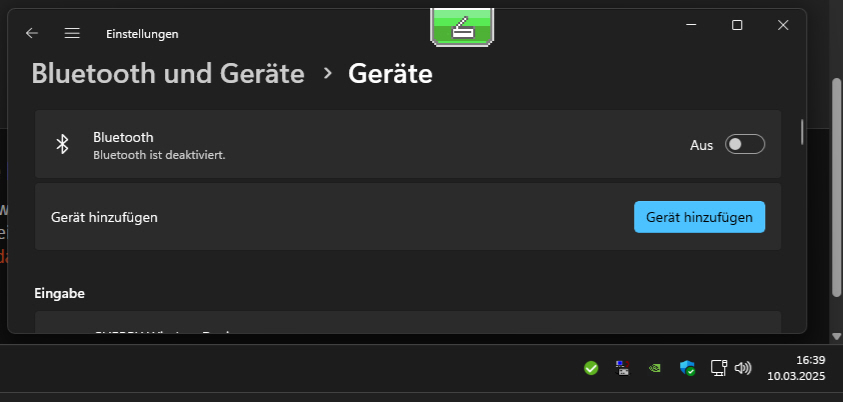
Task: Turn on the Bluetooth toggle
Action: pos(745,145)
